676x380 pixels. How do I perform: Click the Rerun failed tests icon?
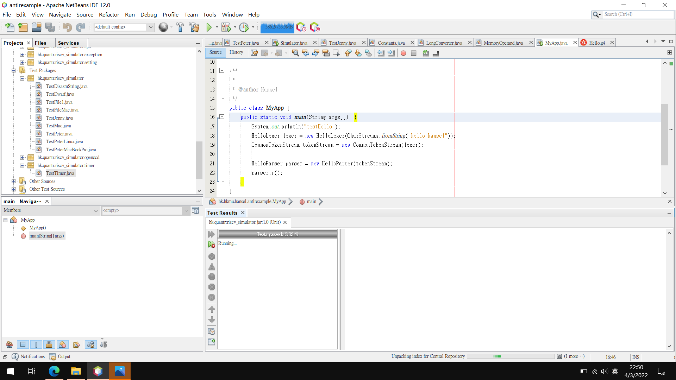click(211, 245)
